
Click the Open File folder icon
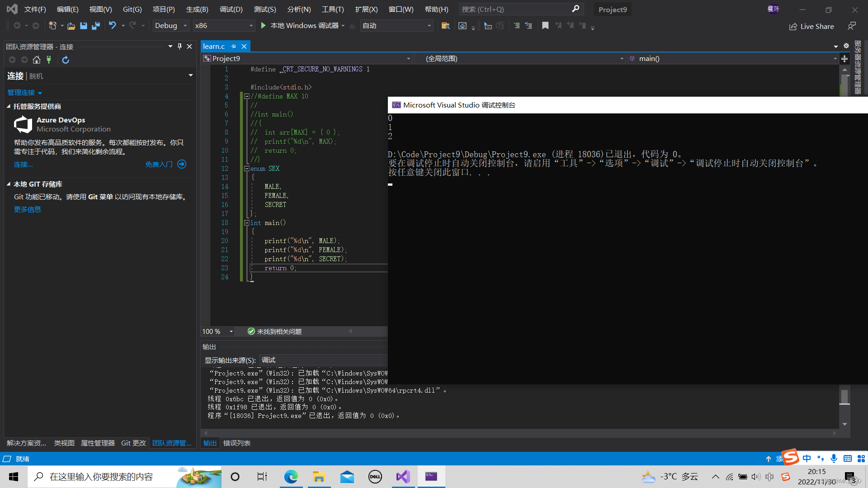coord(71,26)
